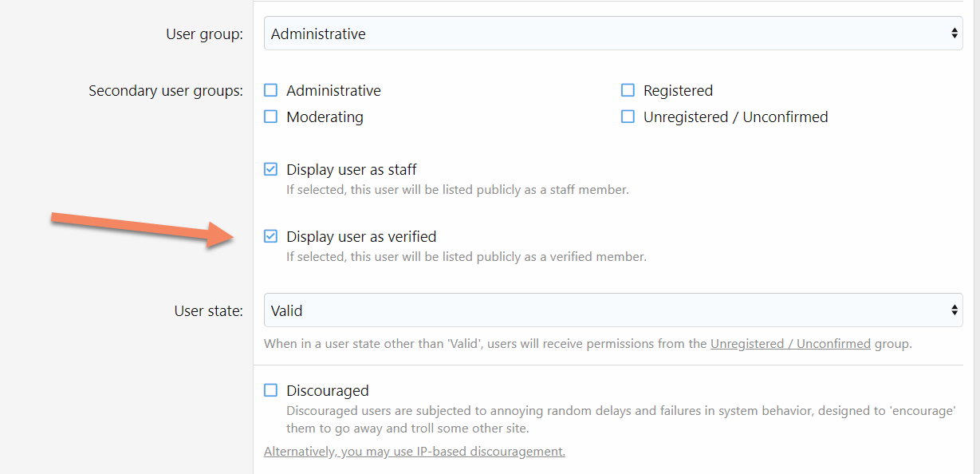
Task: Check the Administrative secondary group checkbox
Action: click(x=271, y=90)
